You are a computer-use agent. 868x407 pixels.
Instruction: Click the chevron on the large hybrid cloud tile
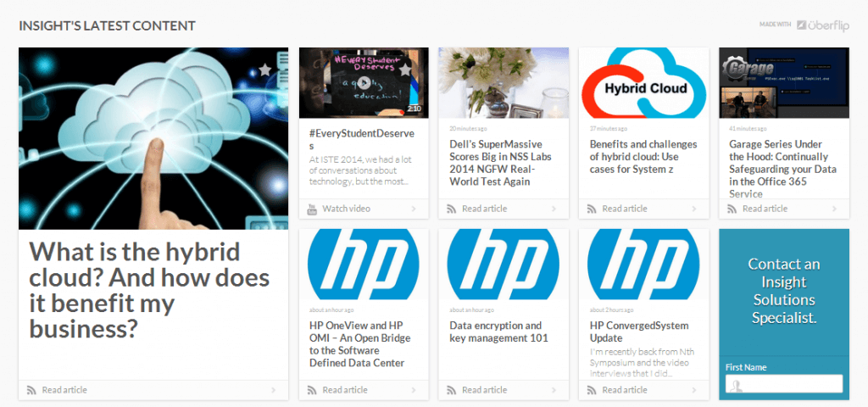coord(273,390)
